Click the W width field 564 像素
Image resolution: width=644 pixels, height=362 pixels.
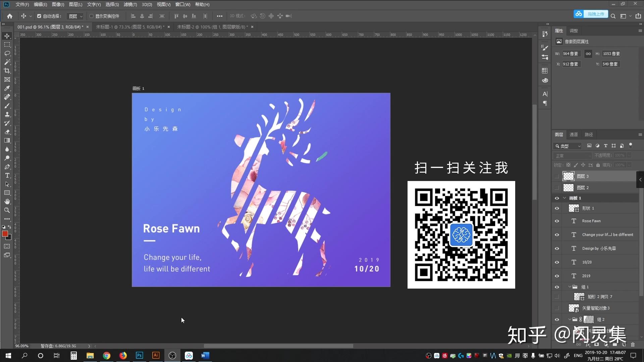coord(571,54)
